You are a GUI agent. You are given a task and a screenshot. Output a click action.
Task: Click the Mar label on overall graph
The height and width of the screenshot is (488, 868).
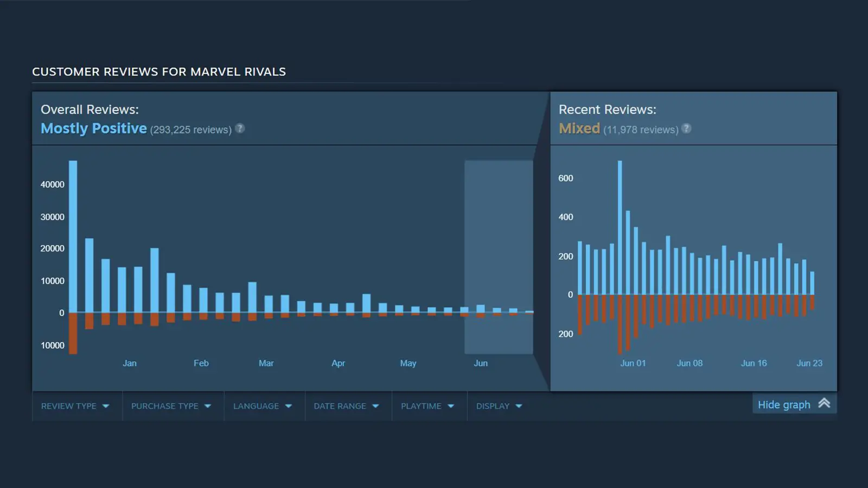pos(266,363)
